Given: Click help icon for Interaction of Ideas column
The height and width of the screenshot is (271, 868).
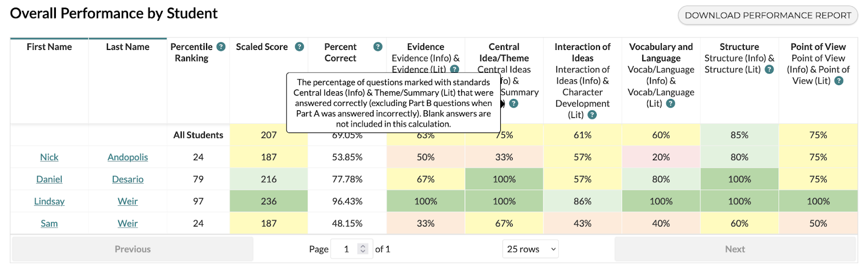Looking at the screenshot, I should pos(592,115).
